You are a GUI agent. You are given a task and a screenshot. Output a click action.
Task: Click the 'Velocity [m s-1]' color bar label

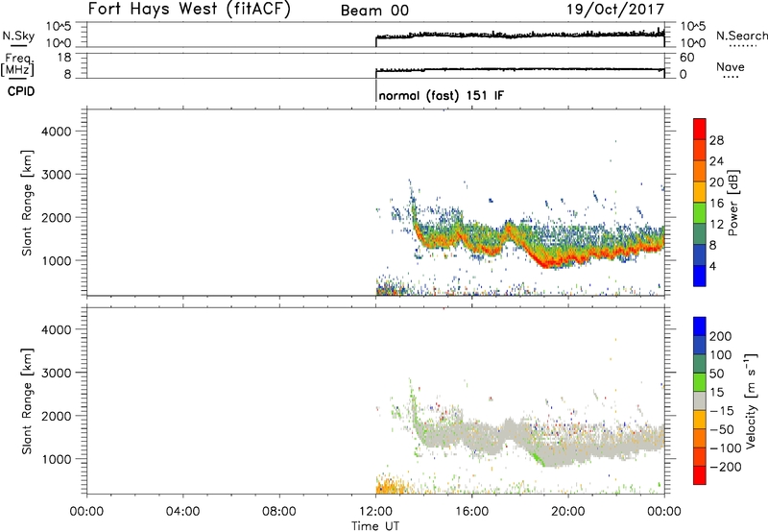[x=750, y=400]
